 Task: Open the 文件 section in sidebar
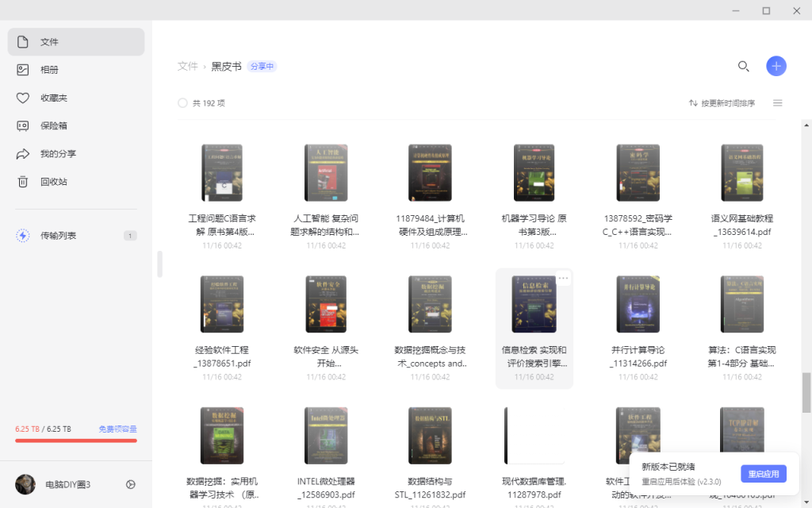pyautogui.click(x=75, y=41)
